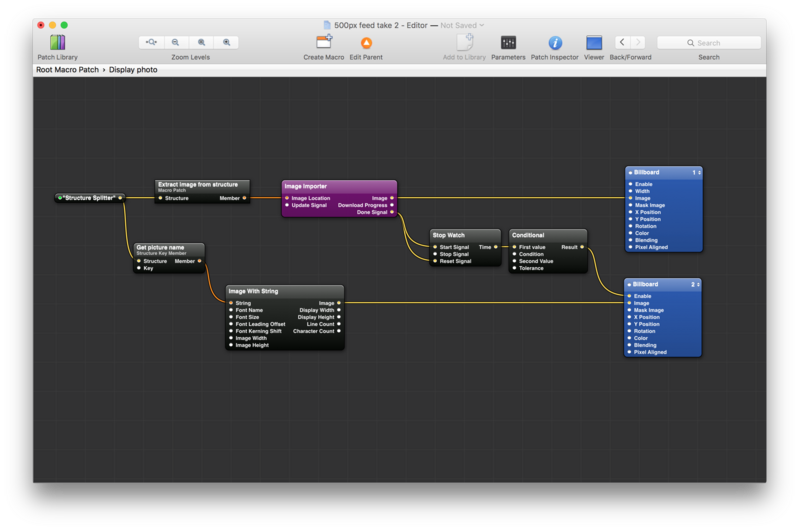Go to Root Macro Patch in breadcrumb
799x530 pixels.
click(x=67, y=70)
